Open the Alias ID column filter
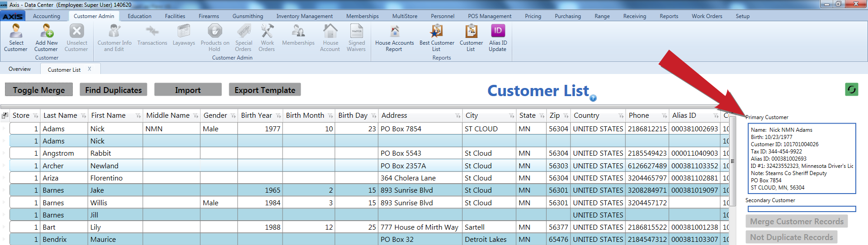Screen dimensions: 868x245 [716, 116]
